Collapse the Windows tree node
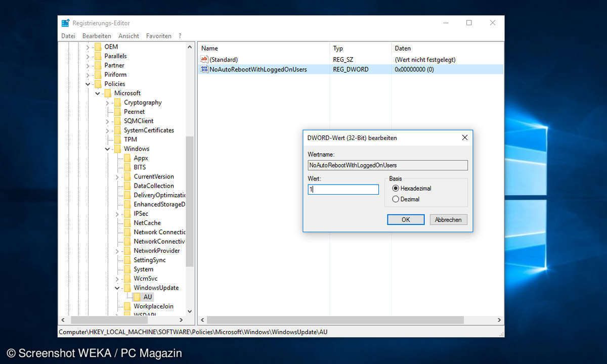The image size is (607, 364). 107,149
